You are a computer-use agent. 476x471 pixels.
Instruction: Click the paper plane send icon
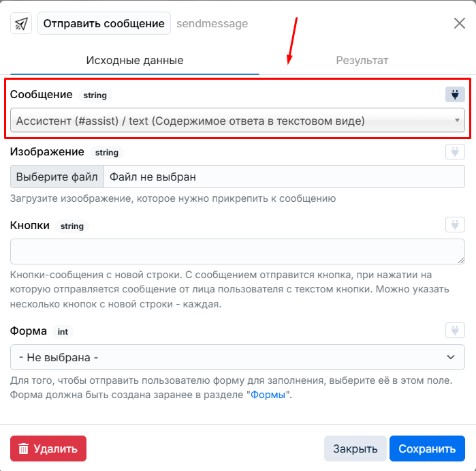(21, 23)
